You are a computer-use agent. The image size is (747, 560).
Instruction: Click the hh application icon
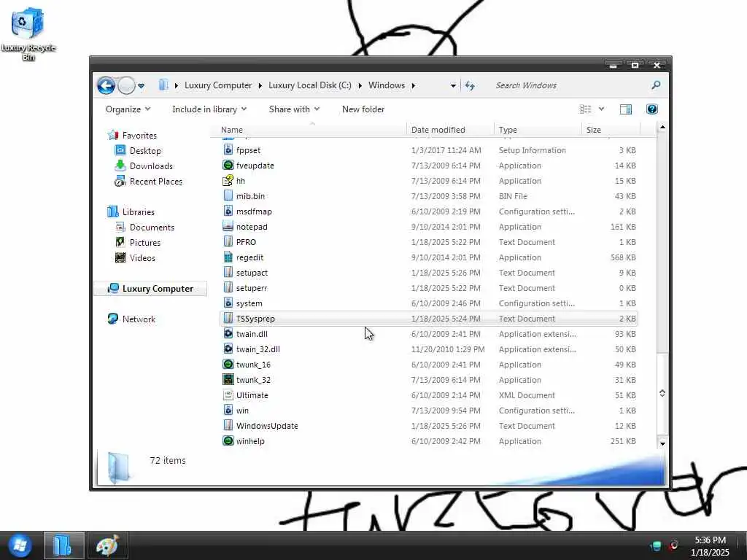(228, 181)
